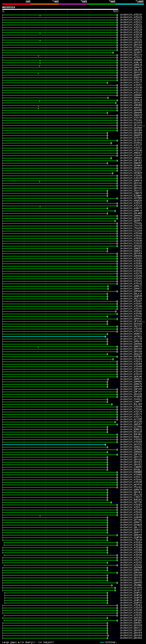Screen dimensions: 146x644
Task: Select label UniRef100_A5BIE7
Action: pyautogui.click(x=131, y=153)
